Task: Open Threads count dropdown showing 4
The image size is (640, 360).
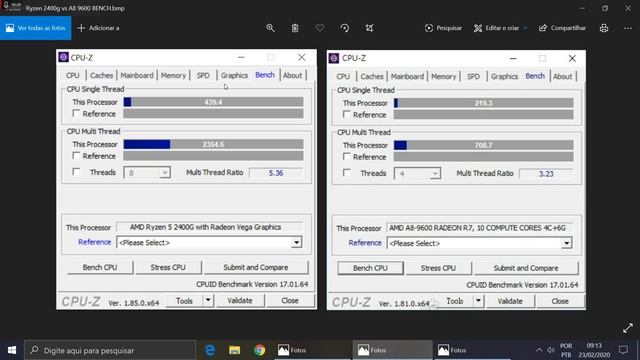Action: click(x=417, y=173)
